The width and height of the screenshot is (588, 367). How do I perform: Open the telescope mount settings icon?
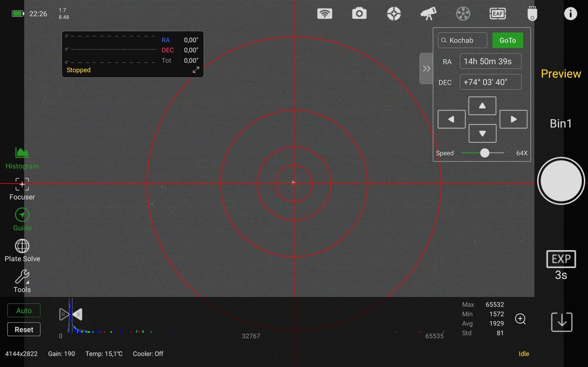pyautogui.click(x=428, y=13)
